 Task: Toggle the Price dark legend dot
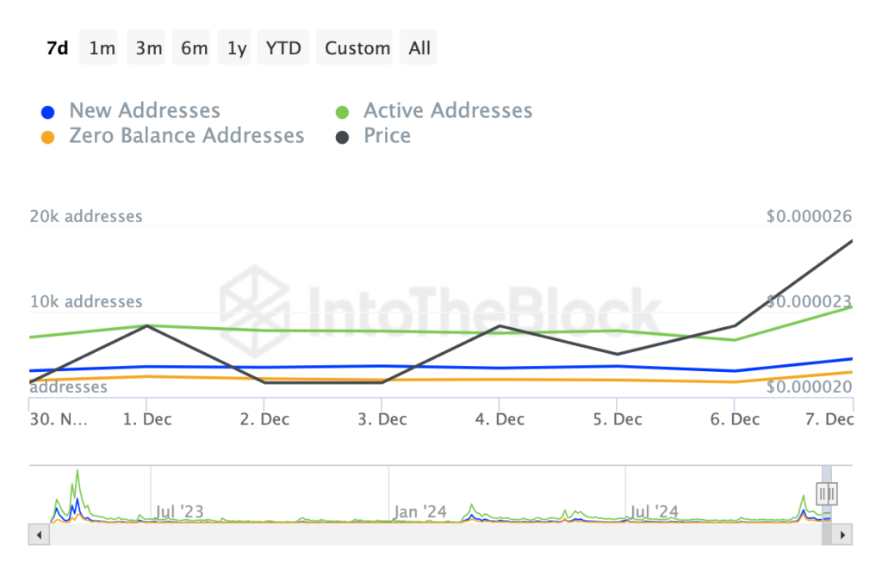click(342, 137)
